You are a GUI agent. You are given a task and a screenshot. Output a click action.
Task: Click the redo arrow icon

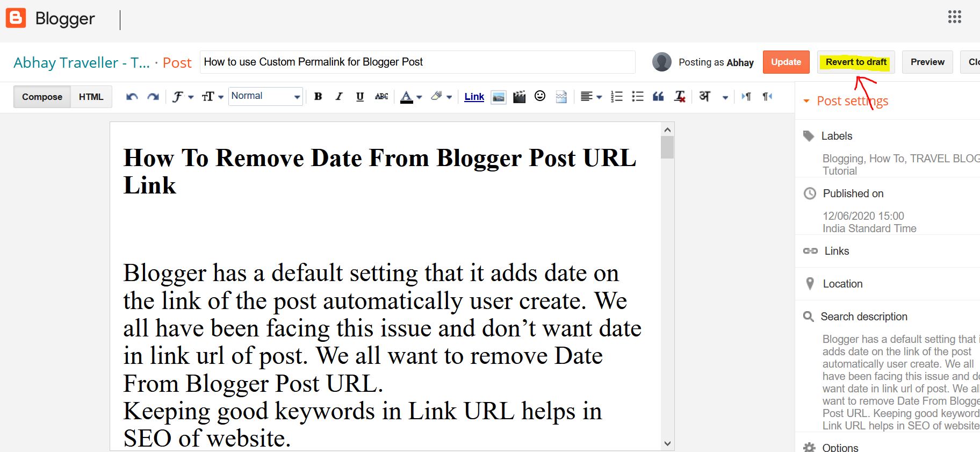point(153,97)
